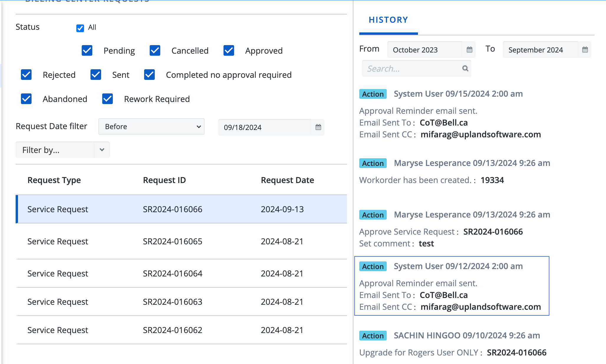Disable the Cancelled status checkbox
The width and height of the screenshot is (606, 364).
pyautogui.click(x=155, y=50)
